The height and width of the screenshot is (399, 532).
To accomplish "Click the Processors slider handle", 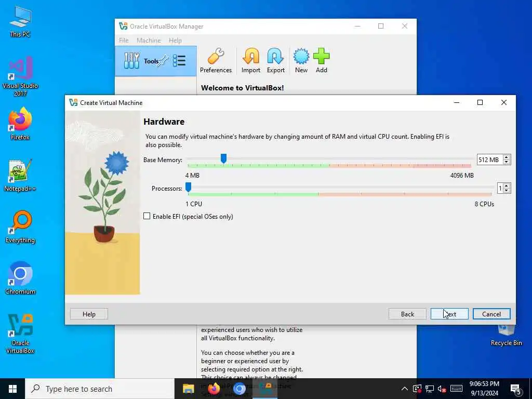I will (188, 187).
